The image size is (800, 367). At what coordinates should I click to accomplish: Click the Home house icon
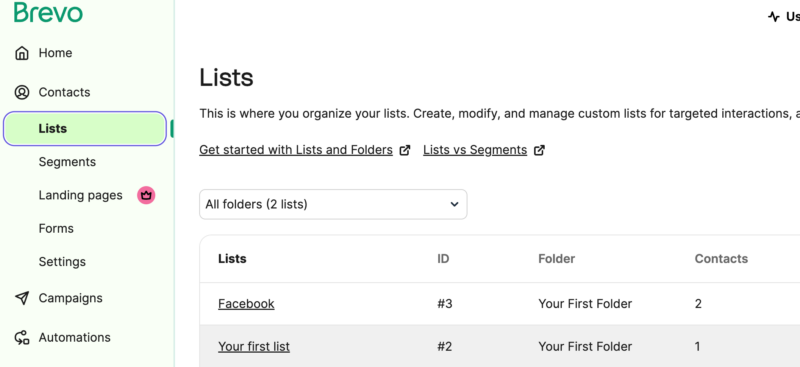coord(22,53)
